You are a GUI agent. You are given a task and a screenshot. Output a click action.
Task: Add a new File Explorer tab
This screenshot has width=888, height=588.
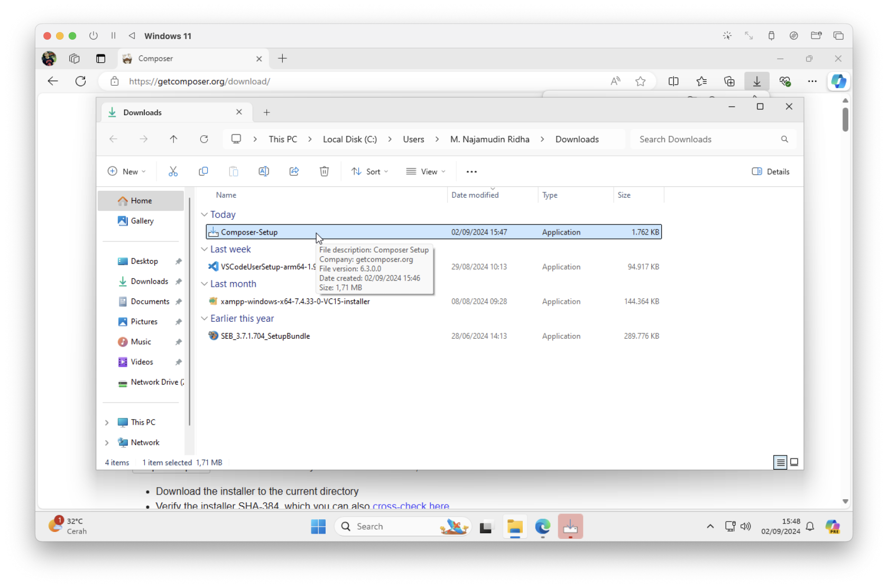[x=267, y=113]
